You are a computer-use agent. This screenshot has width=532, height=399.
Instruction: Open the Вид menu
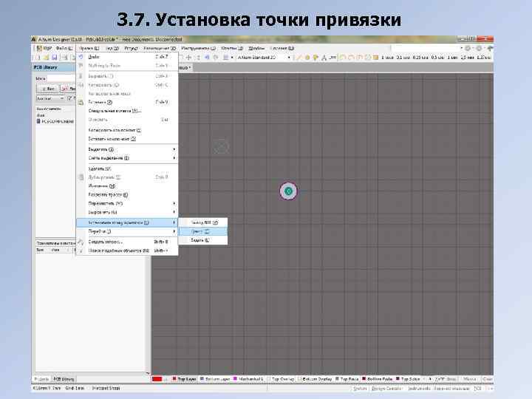(x=112, y=49)
